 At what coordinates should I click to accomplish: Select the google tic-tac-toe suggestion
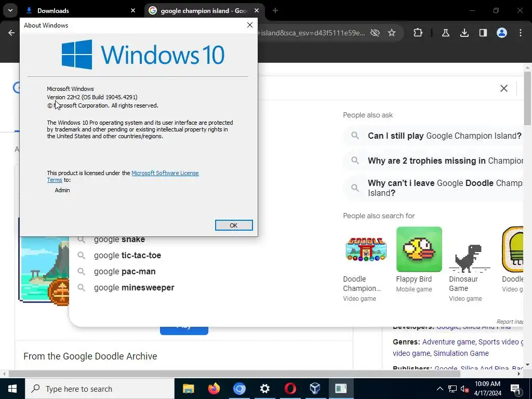click(128, 256)
